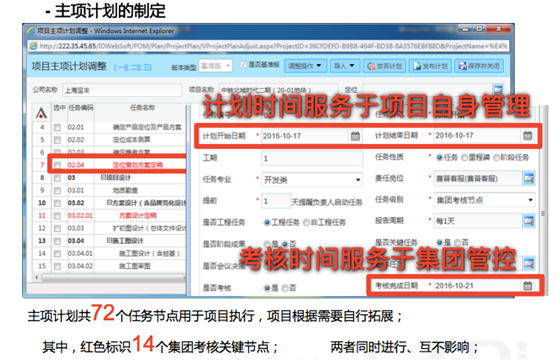
Task: Select 否 for 是否考核
Action: click(x=285, y=288)
